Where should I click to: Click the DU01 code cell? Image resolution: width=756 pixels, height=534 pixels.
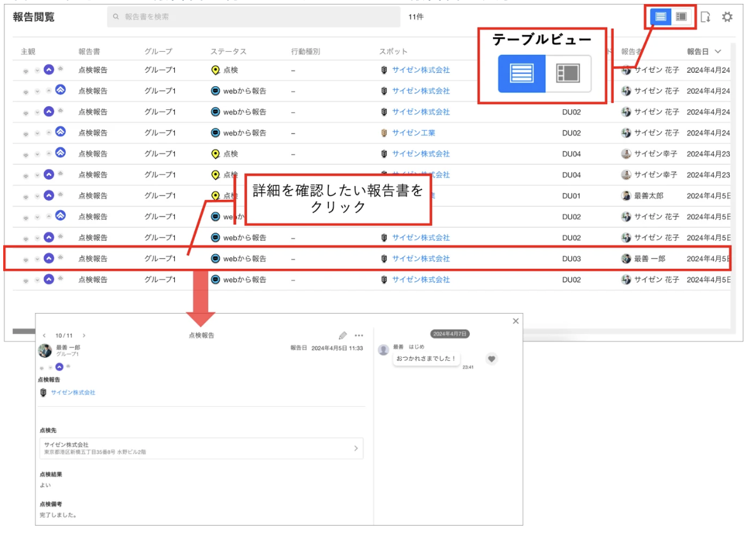coord(571,196)
